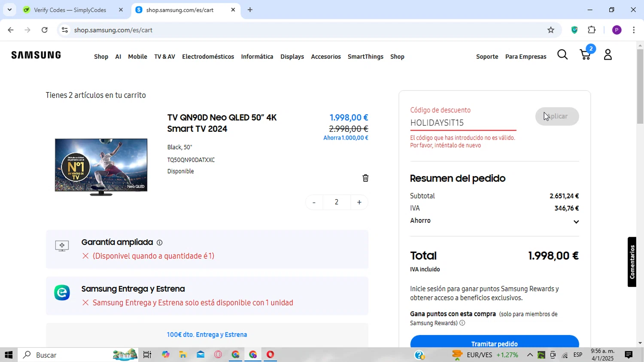Open the Mail app on the taskbar
The width and height of the screenshot is (644, 362).
click(x=200, y=355)
